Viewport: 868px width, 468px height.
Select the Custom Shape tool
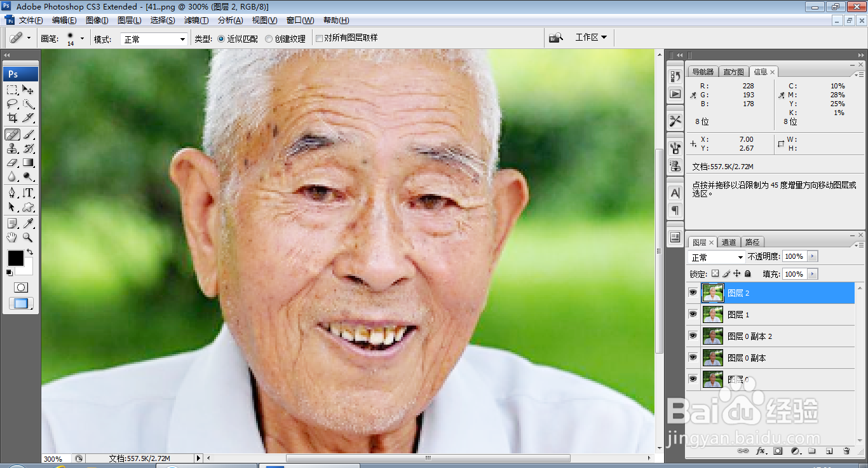click(x=29, y=207)
